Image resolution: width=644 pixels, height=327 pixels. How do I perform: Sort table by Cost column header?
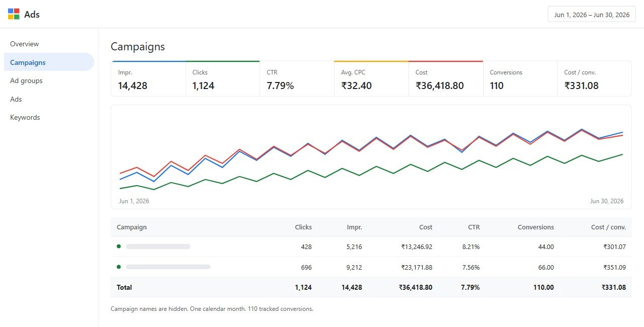426,227
